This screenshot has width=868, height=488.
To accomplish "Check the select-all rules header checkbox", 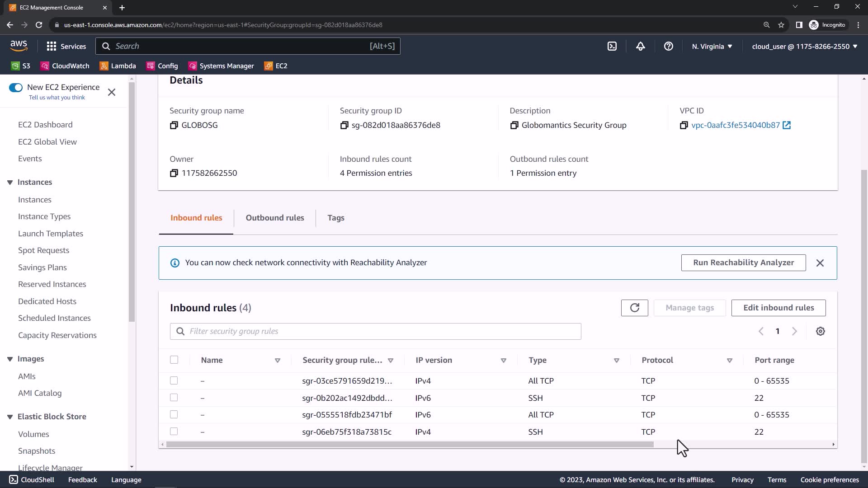I will click(174, 360).
